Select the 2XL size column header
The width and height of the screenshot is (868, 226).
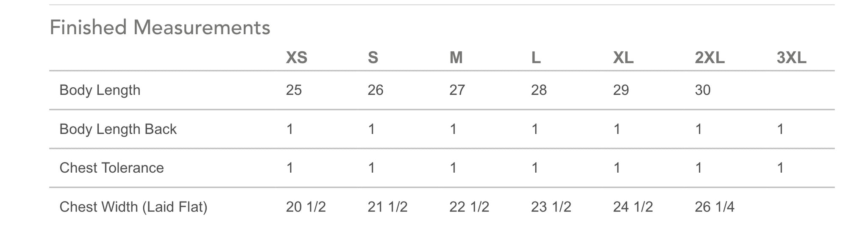tap(710, 58)
